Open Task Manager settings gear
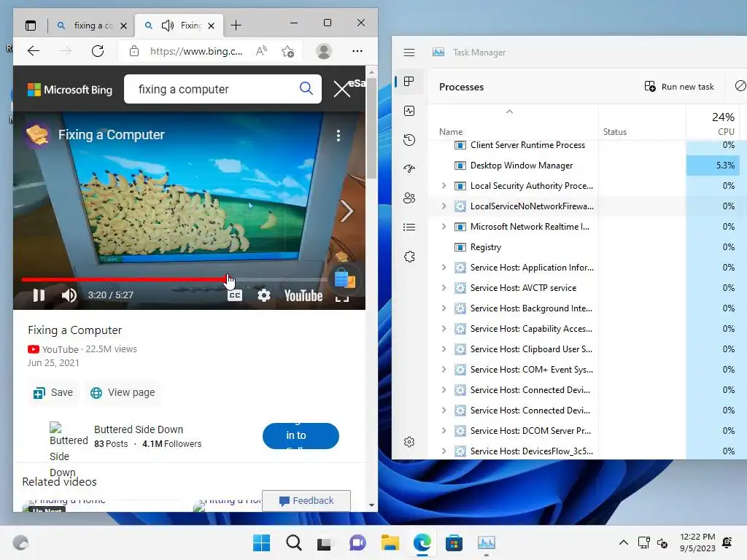The height and width of the screenshot is (560, 747). pyautogui.click(x=409, y=442)
